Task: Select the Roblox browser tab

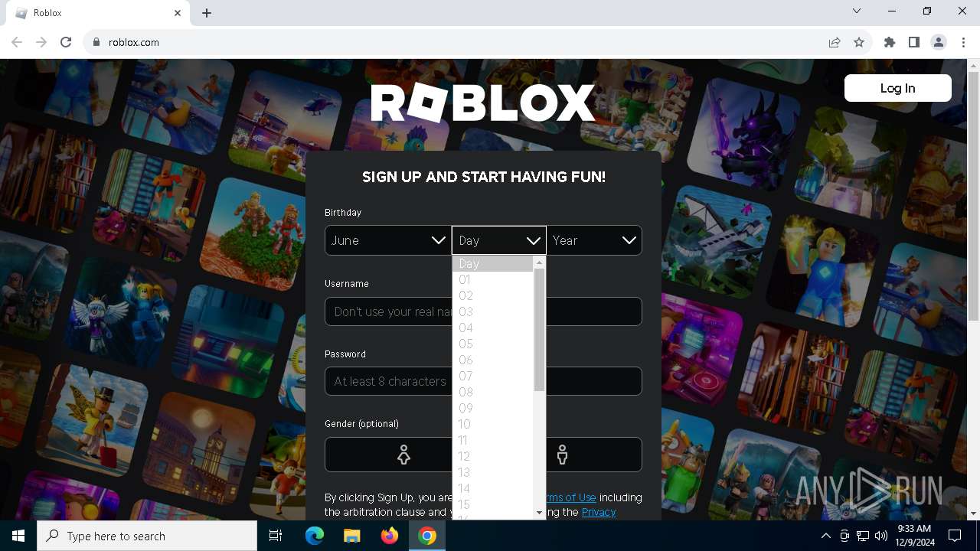Action: [98, 13]
